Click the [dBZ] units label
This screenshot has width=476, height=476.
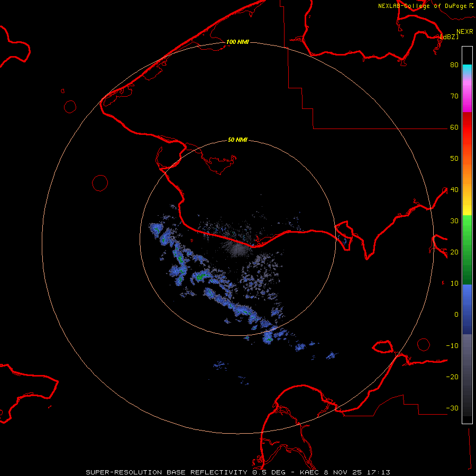[x=450, y=36]
